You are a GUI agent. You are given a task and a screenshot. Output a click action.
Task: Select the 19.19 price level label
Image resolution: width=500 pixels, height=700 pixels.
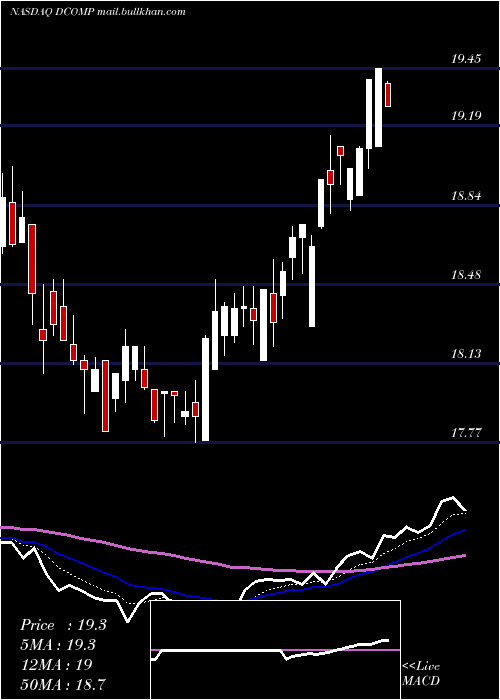tap(466, 116)
